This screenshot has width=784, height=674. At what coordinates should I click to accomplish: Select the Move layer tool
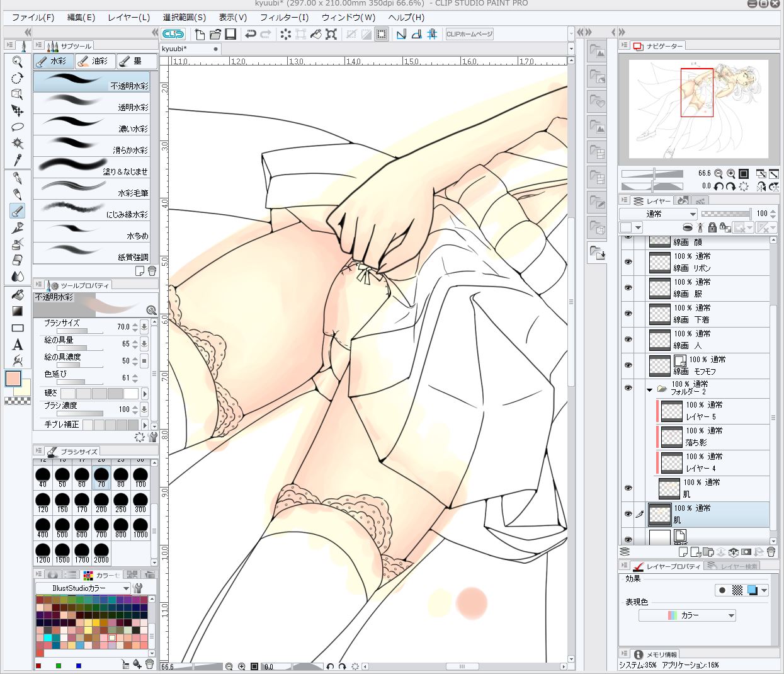point(18,110)
